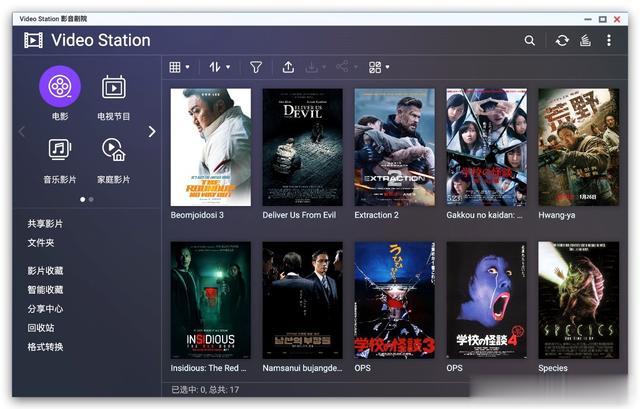Click the Species title text
The height and width of the screenshot is (409, 640).
553,368
